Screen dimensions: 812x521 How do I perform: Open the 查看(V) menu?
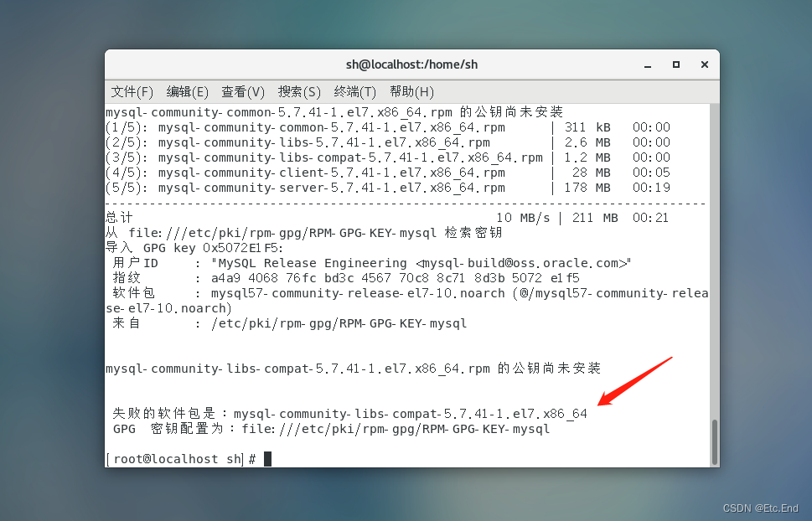243,91
